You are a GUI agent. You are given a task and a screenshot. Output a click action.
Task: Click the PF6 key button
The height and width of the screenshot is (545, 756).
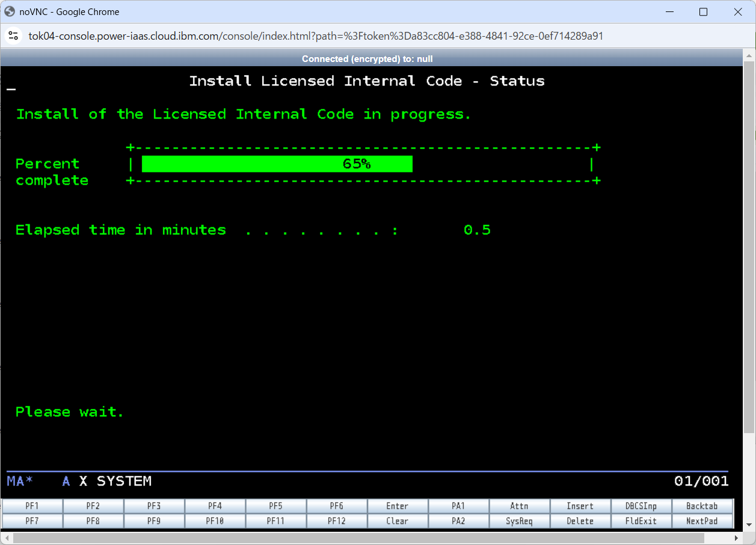click(x=336, y=506)
